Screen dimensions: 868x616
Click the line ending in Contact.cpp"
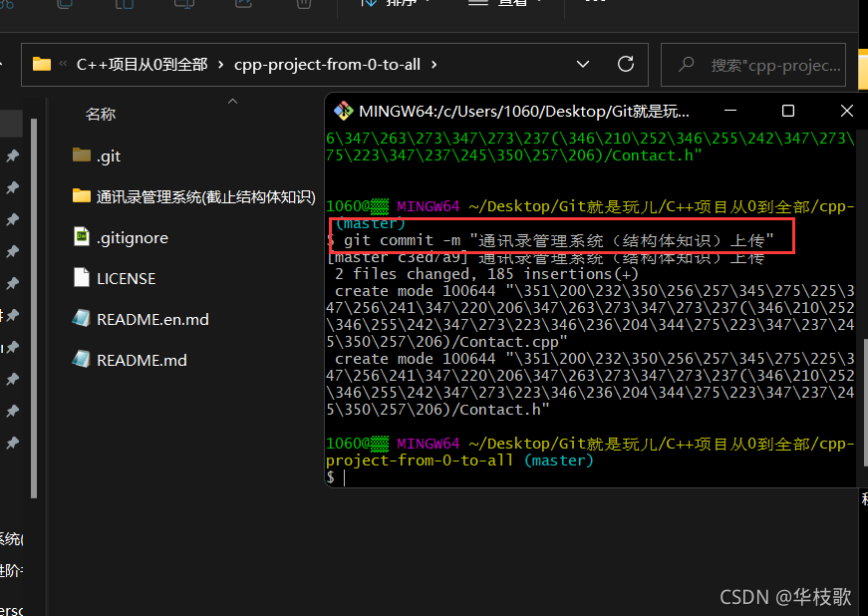pyautogui.click(x=446, y=342)
